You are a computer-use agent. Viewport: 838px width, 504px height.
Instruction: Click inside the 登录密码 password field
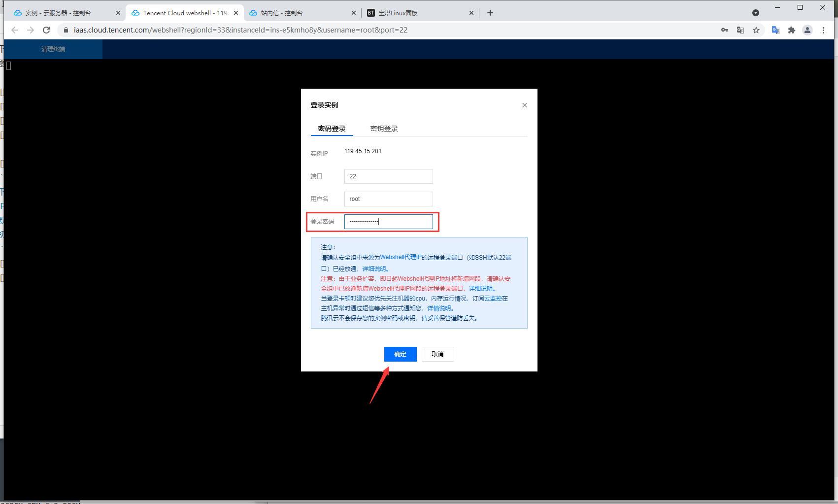pyautogui.click(x=388, y=221)
